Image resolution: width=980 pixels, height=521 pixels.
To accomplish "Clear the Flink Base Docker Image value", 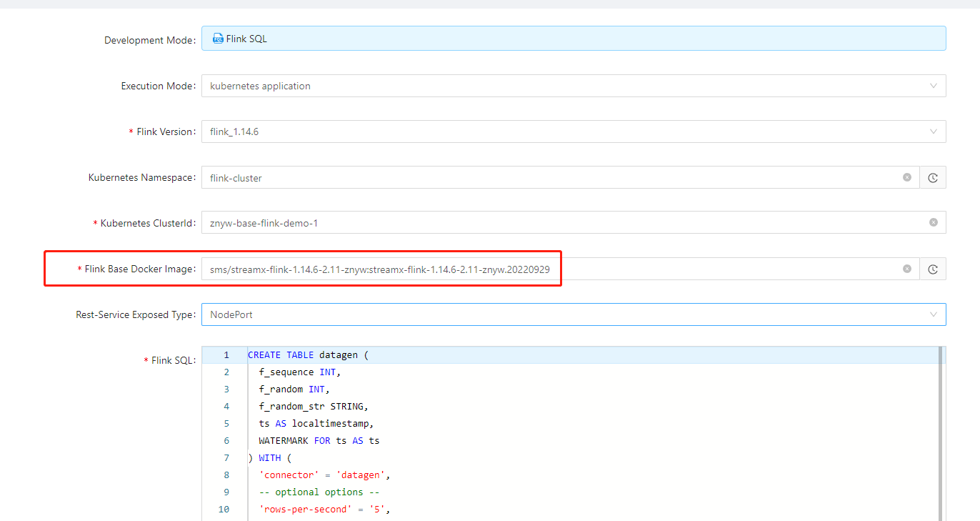I will pos(907,269).
